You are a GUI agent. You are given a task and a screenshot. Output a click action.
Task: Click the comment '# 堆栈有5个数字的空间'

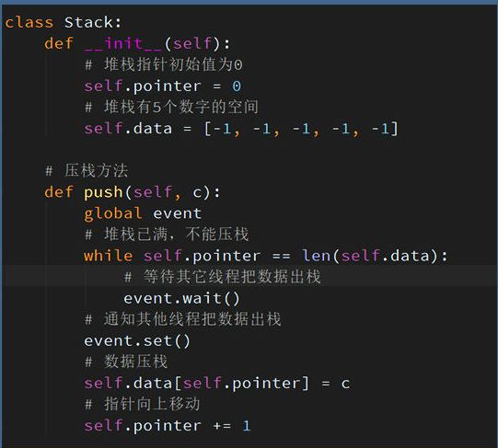(x=171, y=107)
